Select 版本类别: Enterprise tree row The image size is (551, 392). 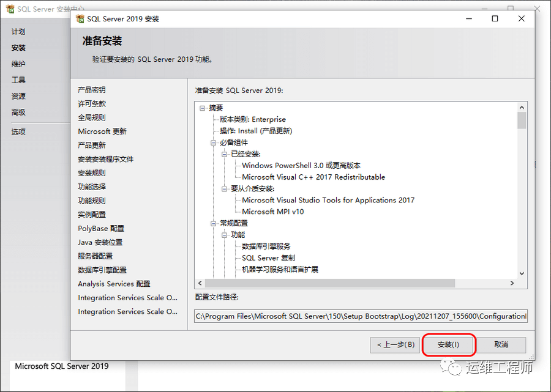(253, 120)
